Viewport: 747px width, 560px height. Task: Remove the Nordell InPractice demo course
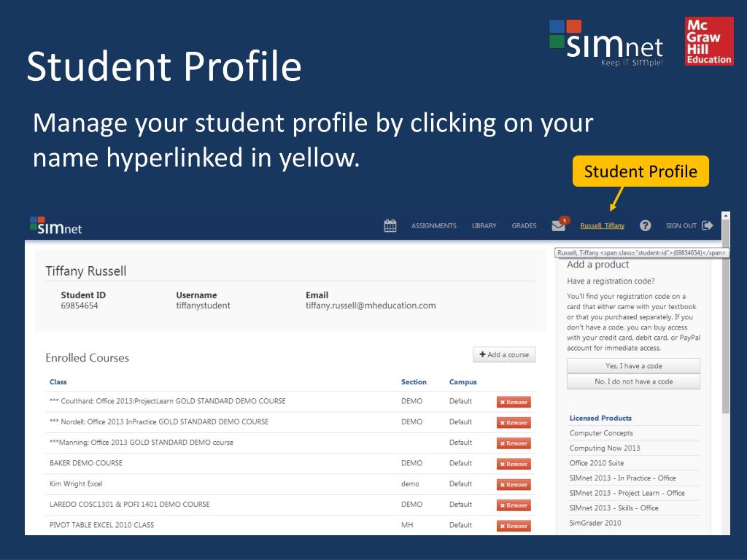point(514,423)
